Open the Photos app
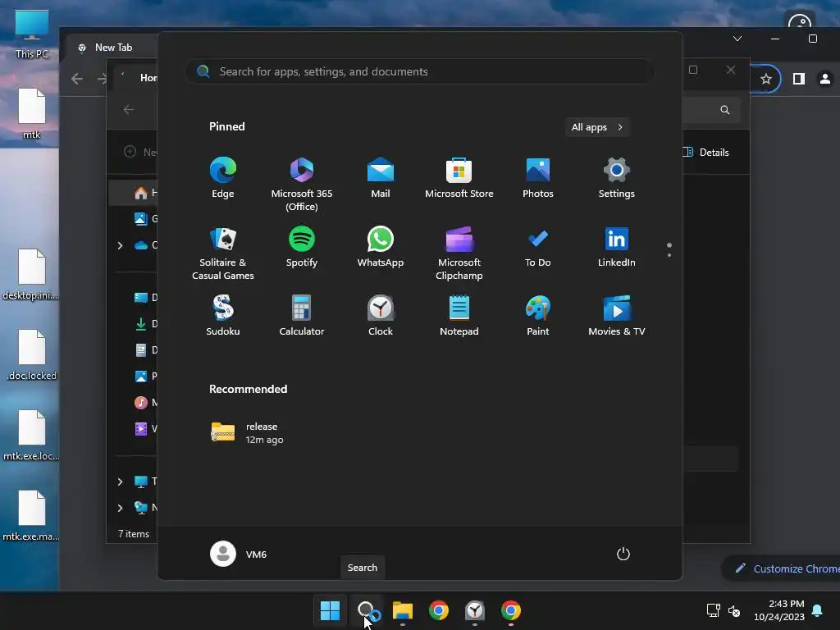The image size is (840, 630). coord(538,178)
